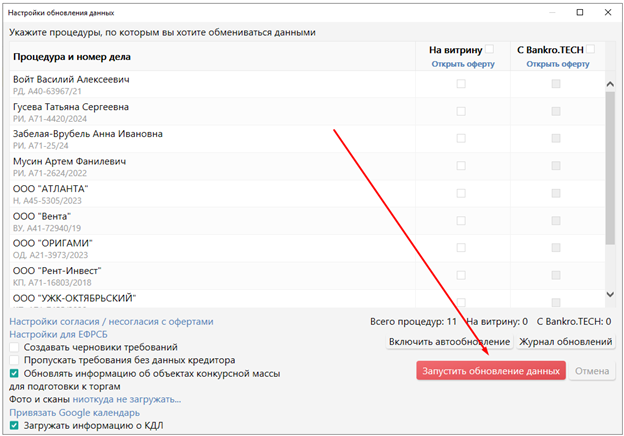Select the Войт Василий Алексеевич row
Image resolution: width=624 pixels, height=436 pixels.
[307, 85]
